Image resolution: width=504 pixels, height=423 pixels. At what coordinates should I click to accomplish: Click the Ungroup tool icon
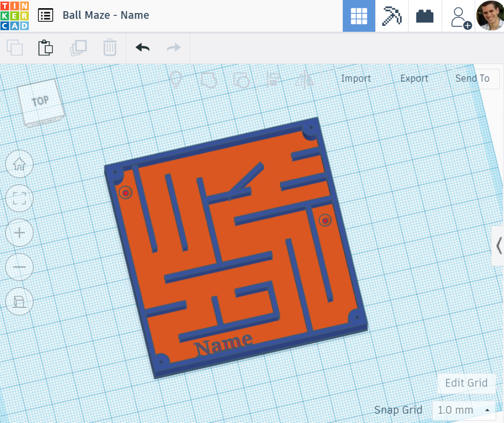click(x=242, y=78)
